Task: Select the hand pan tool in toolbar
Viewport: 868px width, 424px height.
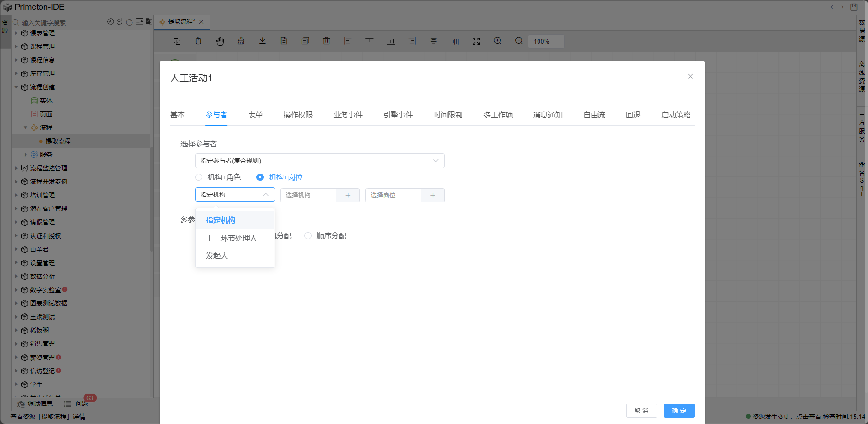Action: tap(220, 41)
